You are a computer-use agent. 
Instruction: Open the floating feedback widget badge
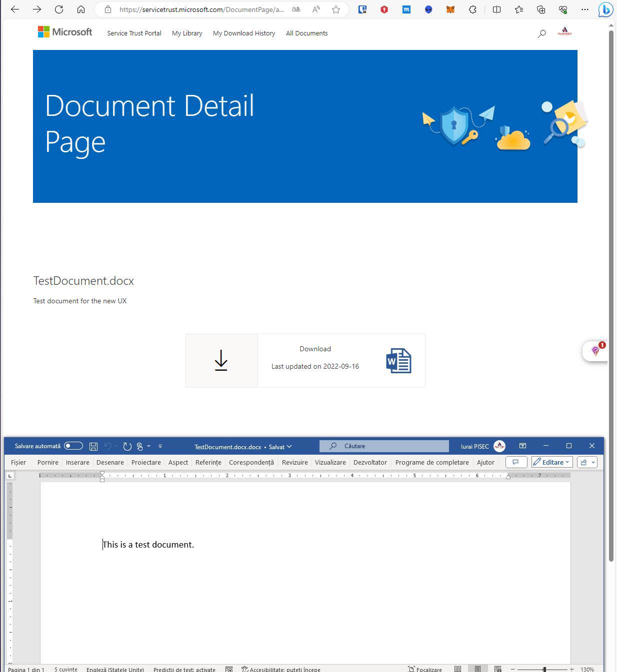pos(595,351)
